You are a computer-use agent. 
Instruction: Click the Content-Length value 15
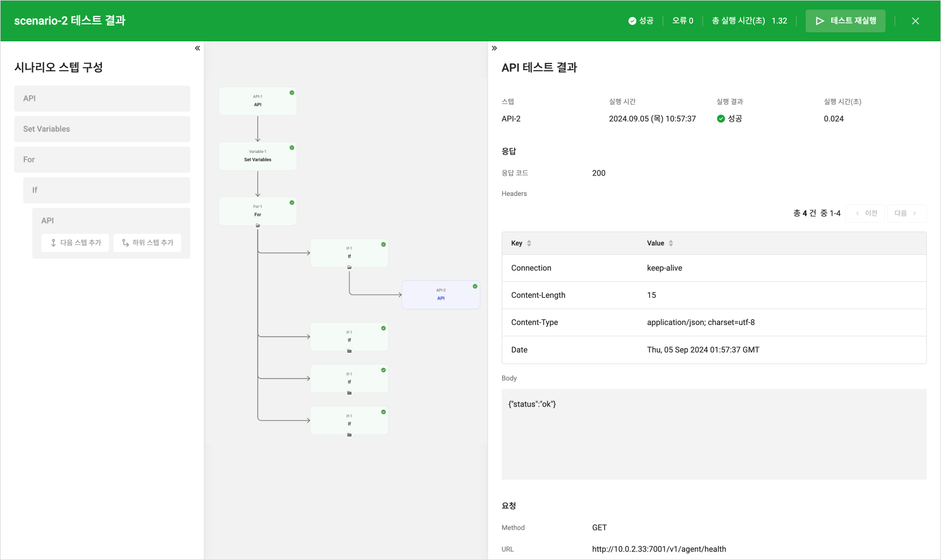pos(652,296)
